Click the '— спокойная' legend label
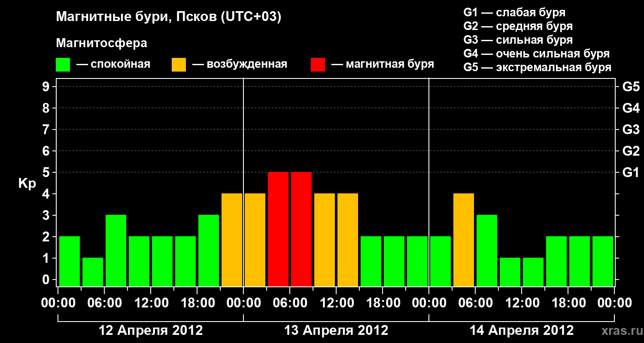 pyautogui.click(x=113, y=65)
